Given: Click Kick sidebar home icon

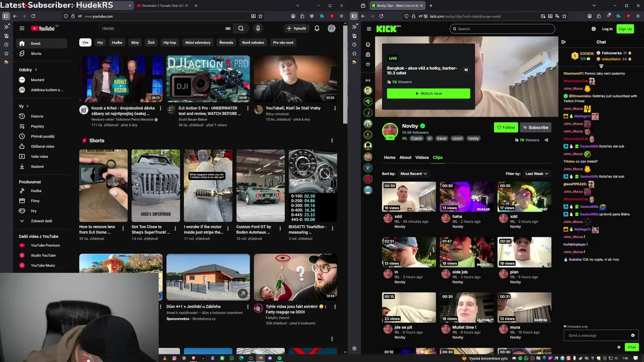Looking at the screenshot, I should [x=368, y=44].
